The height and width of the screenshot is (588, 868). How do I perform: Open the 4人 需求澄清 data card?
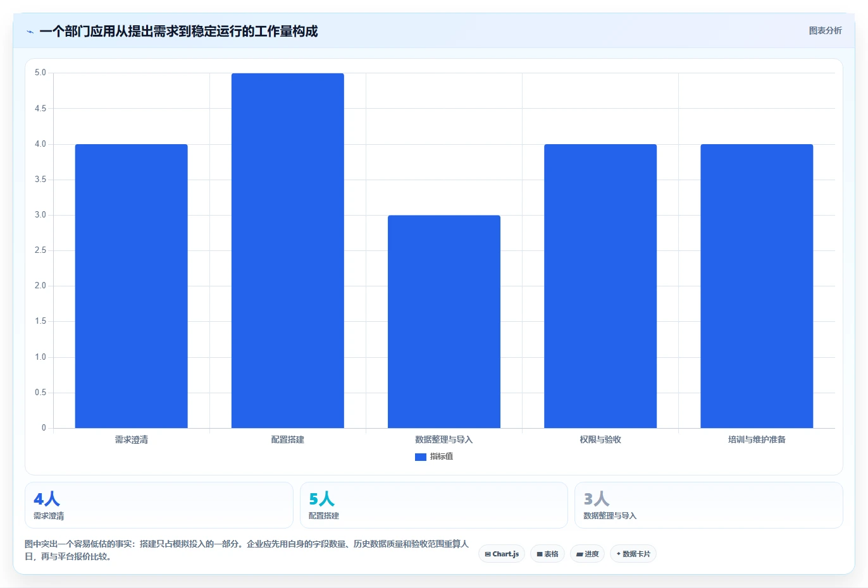(159, 505)
